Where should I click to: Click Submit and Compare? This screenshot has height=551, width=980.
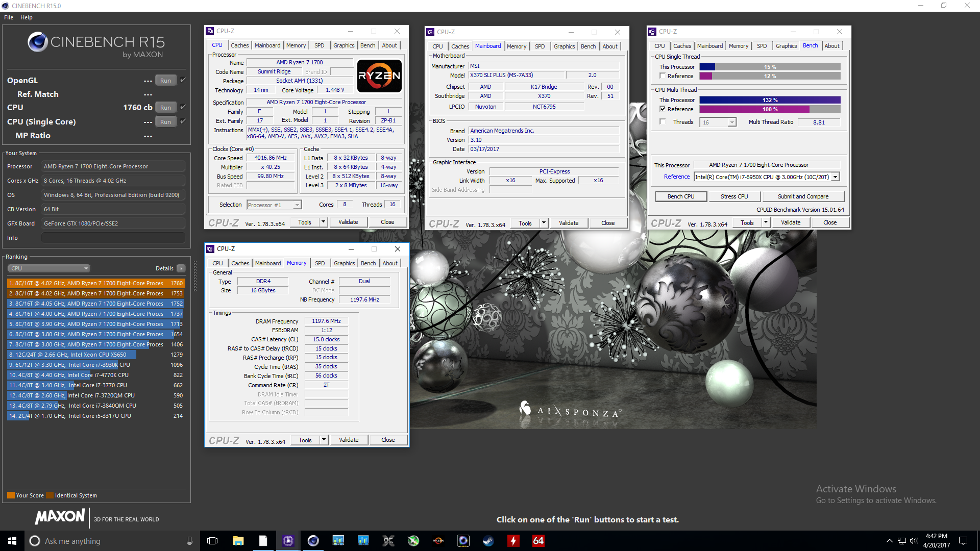803,196
